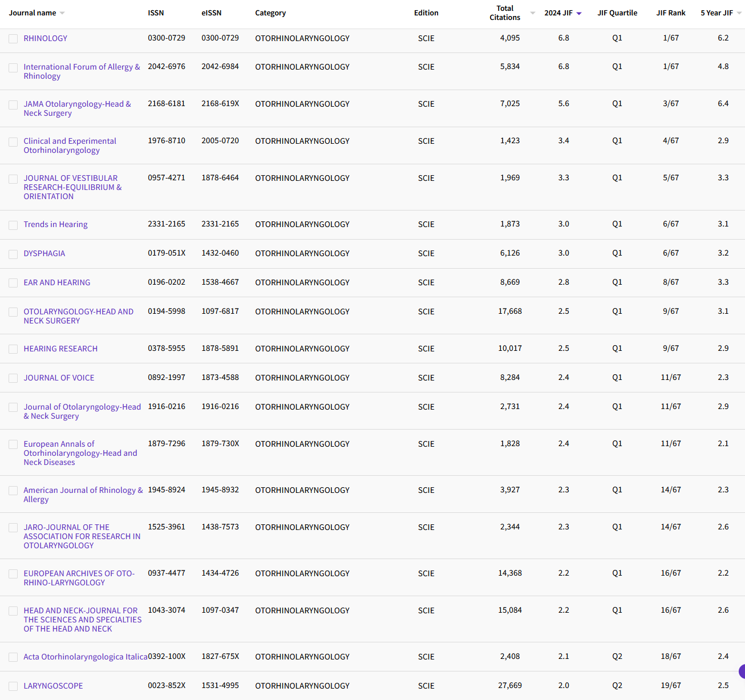The height and width of the screenshot is (700, 745).
Task: Check the box next to LARYNGOSCOPE
Action: pos(13,686)
